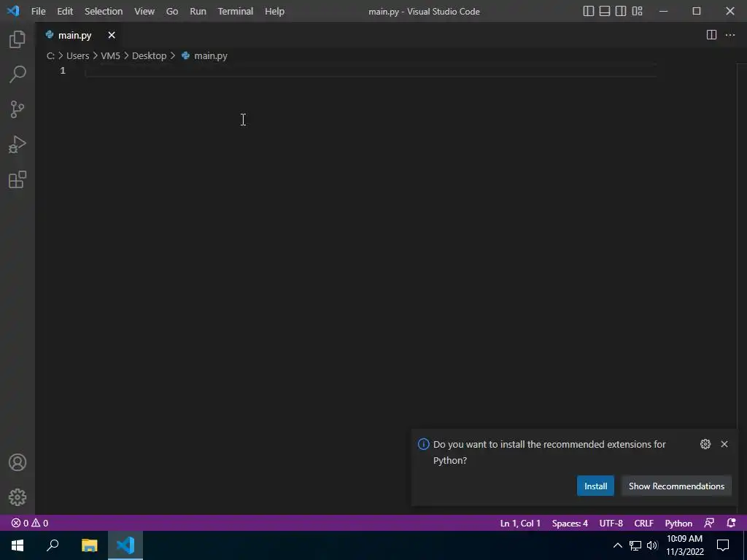Open the Explorer view in activity bar
This screenshot has height=560, width=747.
(x=18, y=39)
